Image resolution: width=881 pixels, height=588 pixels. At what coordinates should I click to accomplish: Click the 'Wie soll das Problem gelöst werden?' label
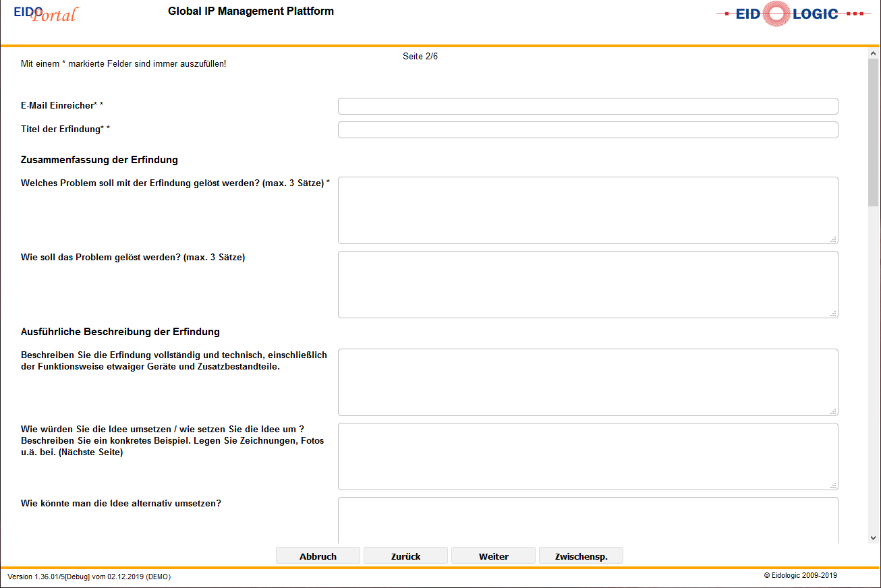click(x=133, y=257)
